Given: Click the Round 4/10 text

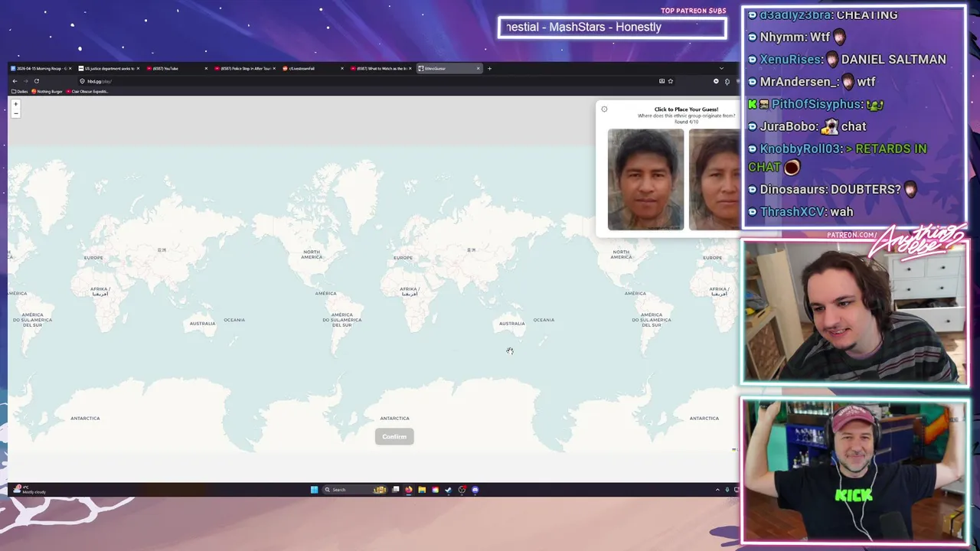Looking at the screenshot, I should pos(686,122).
